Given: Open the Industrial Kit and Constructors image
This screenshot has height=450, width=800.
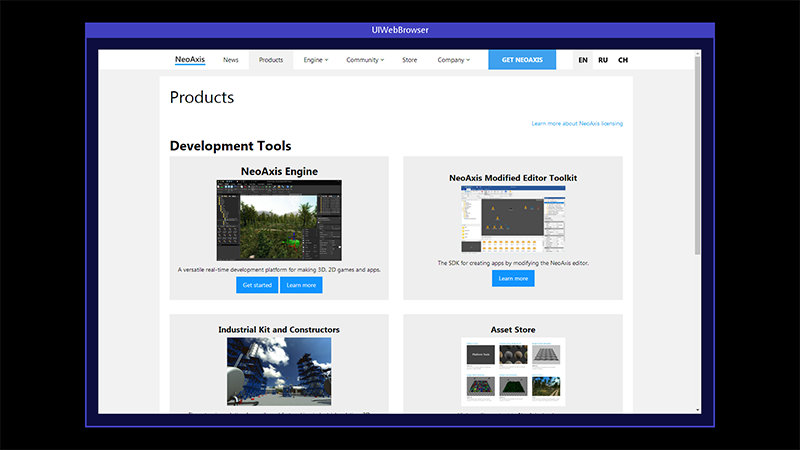Looking at the screenshot, I should pos(279,370).
